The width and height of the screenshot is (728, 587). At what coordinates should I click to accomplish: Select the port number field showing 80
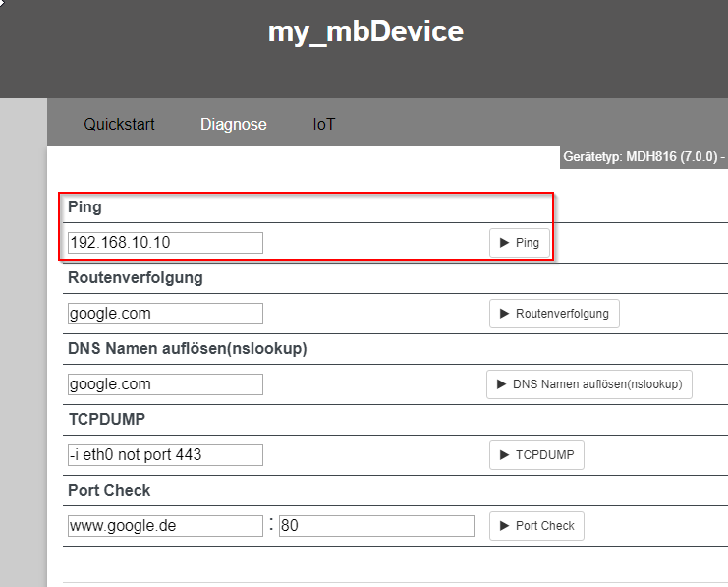coord(376,526)
